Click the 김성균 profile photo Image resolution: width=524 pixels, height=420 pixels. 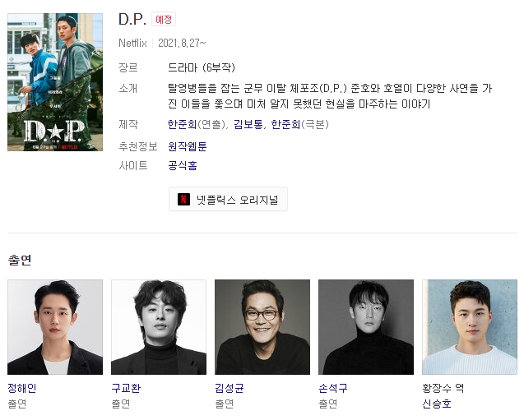[x=262, y=327]
